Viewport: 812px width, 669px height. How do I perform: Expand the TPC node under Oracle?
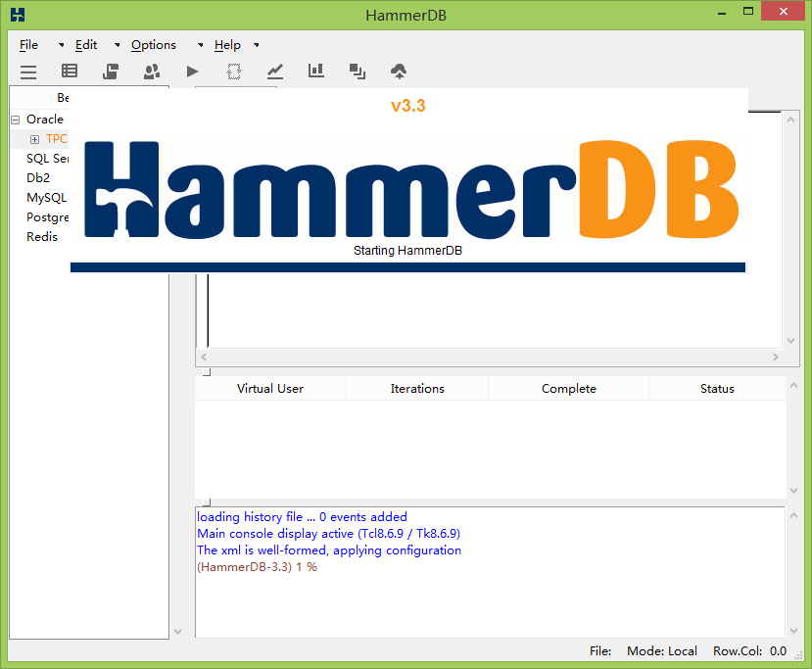point(34,139)
